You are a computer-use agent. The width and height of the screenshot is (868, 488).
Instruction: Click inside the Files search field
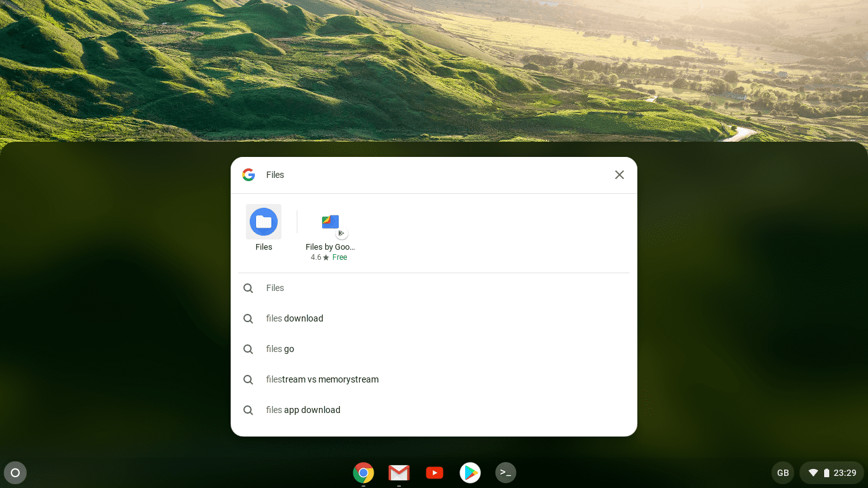click(381, 174)
